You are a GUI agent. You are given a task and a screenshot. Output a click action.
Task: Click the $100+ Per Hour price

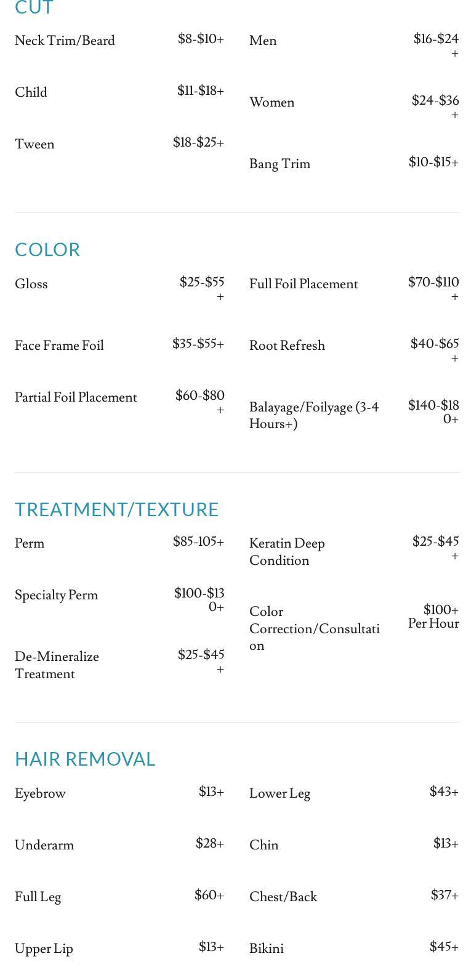point(434,617)
